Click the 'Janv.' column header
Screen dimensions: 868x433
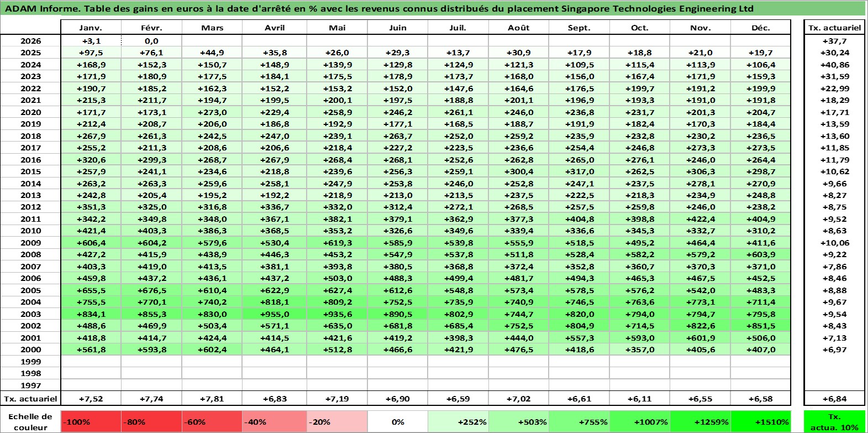pos(91,28)
